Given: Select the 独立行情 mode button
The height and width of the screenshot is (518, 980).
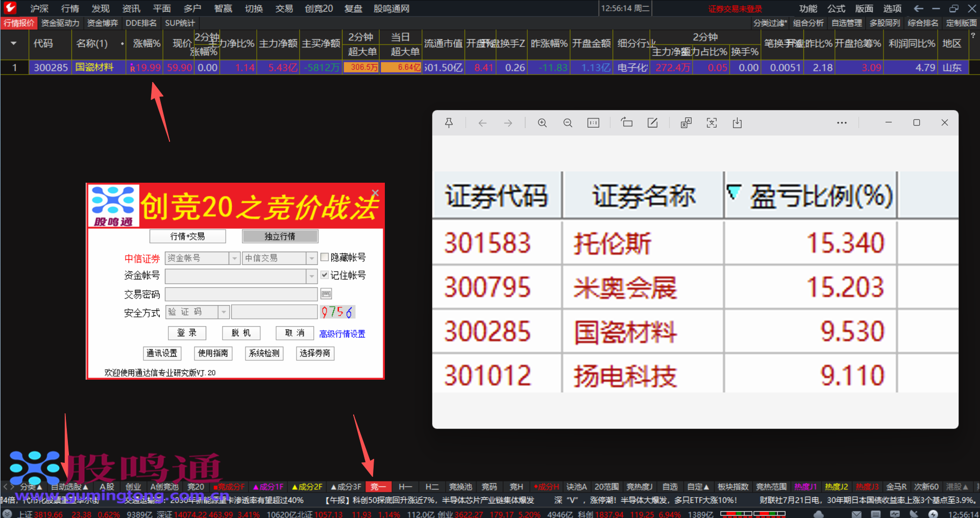Looking at the screenshot, I should (280, 236).
